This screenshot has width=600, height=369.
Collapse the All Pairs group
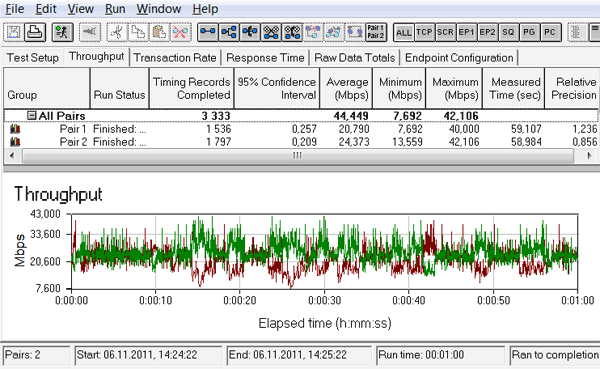(x=32, y=115)
